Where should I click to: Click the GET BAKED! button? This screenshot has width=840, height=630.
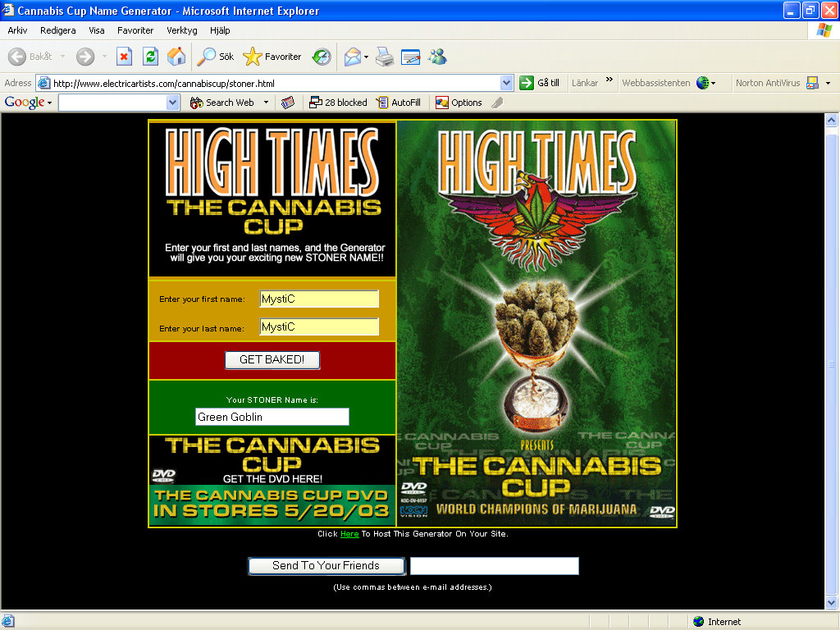pyautogui.click(x=272, y=360)
